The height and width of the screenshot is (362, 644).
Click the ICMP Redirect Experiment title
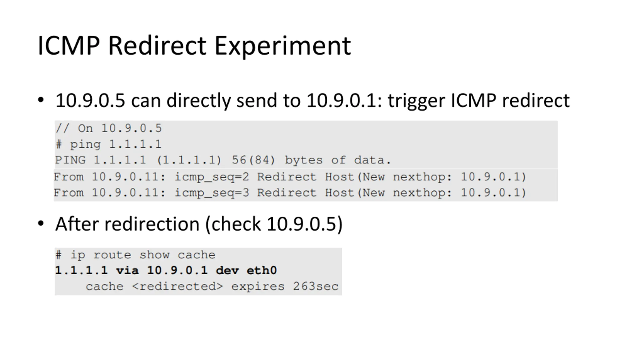click(194, 46)
